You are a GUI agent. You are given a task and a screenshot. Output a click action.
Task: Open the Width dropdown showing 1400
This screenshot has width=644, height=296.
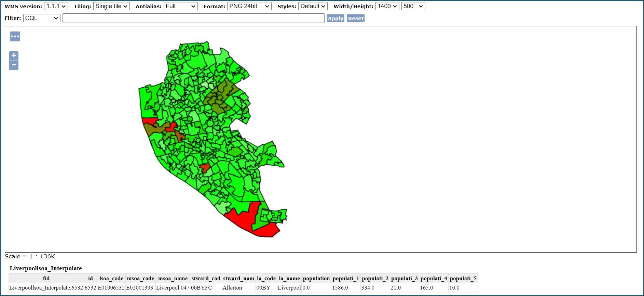point(387,6)
